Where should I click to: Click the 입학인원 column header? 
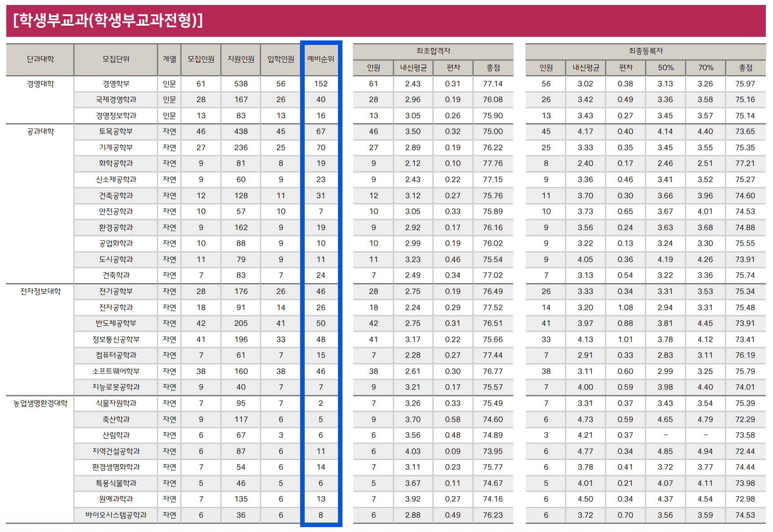[281, 59]
